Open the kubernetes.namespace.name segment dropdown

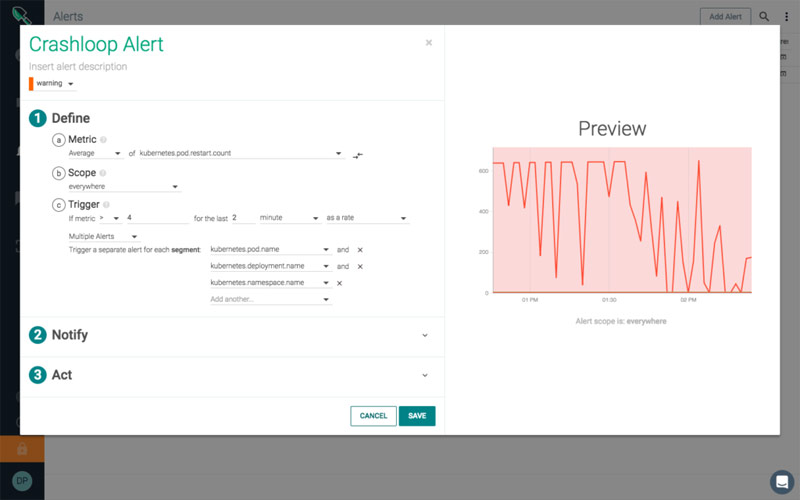pyautogui.click(x=270, y=283)
